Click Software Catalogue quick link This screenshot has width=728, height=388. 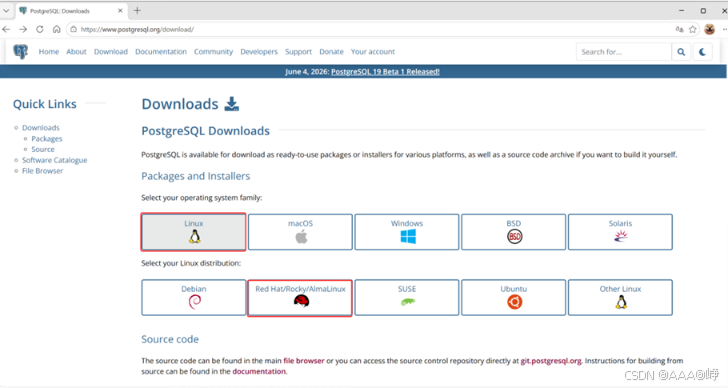tap(54, 160)
